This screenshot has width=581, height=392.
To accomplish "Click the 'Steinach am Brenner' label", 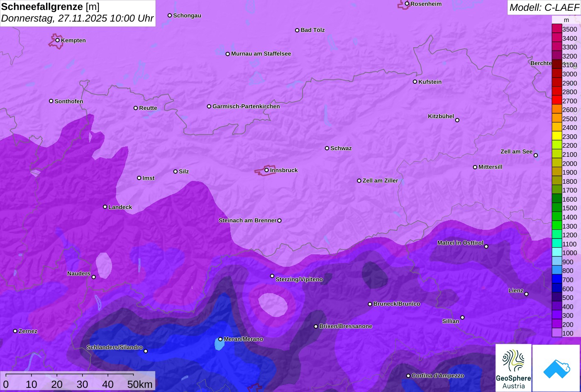I will 247,220.
